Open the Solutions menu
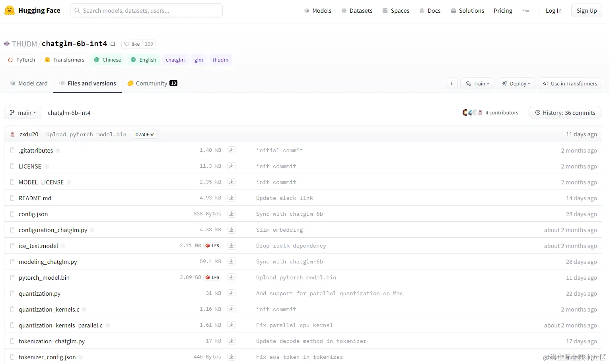Screen dimensions: 609x364 [467, 11]
